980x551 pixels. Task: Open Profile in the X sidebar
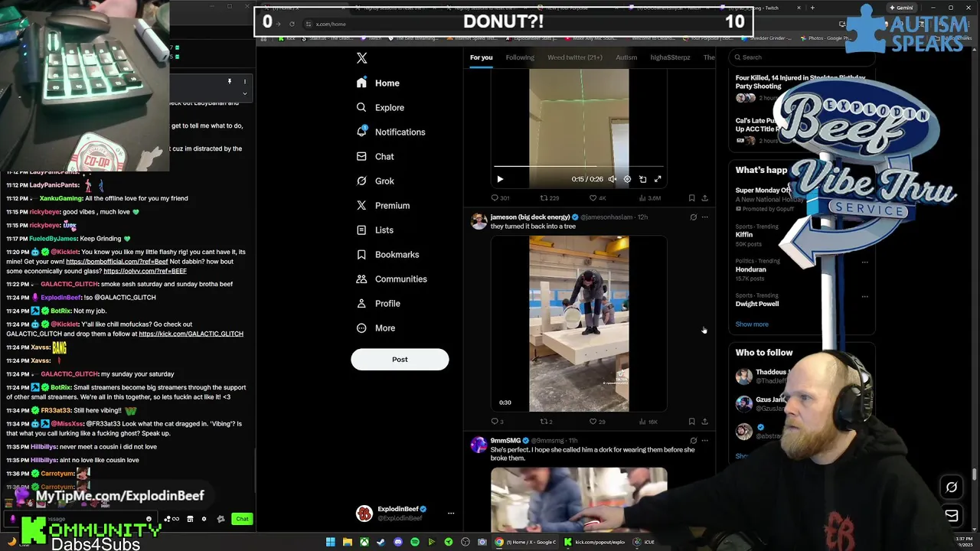coord(378,303)
